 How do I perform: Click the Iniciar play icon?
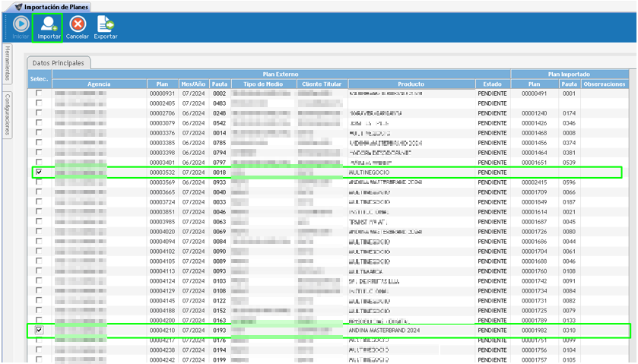[x=21, y=25]
